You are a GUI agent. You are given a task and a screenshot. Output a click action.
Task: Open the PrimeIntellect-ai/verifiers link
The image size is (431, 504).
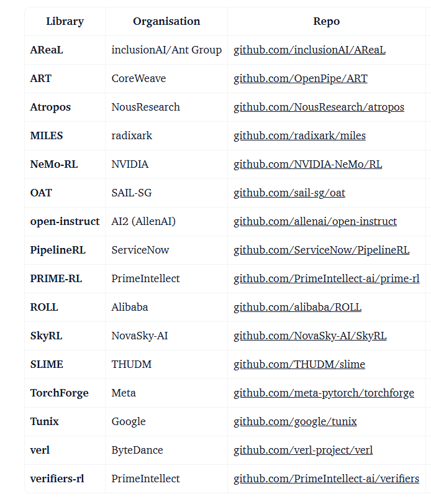point(326,479)
